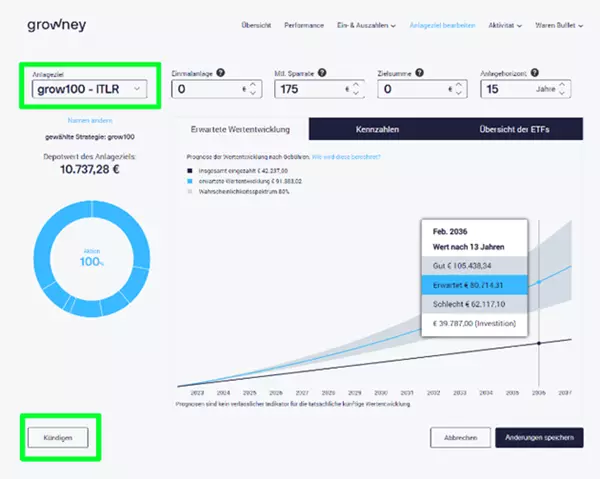Open the growney logo home link

(57, 25)
